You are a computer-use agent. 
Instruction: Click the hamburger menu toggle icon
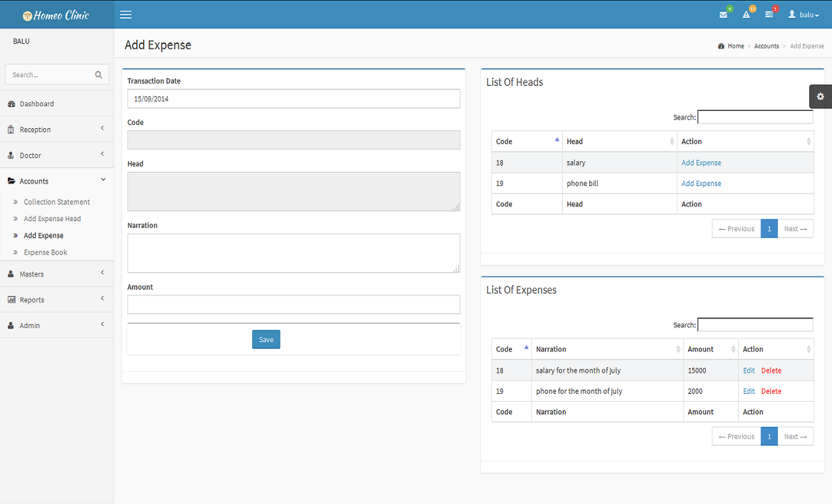point(126,15)
